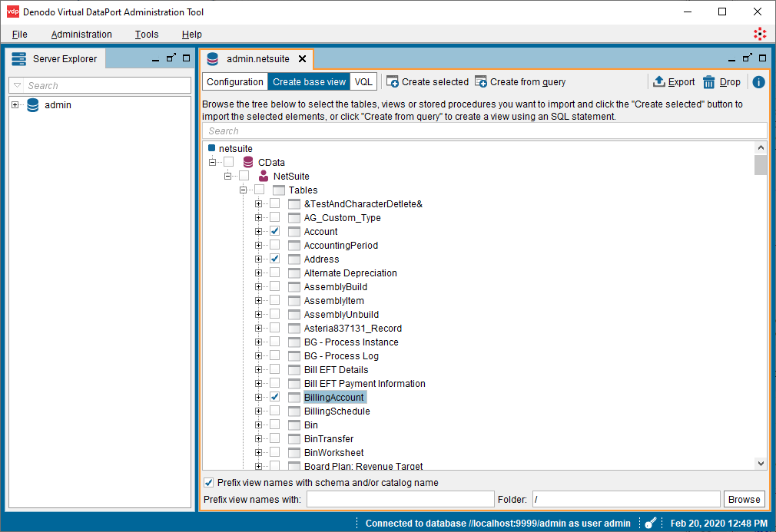Click the Browse button
776x532 pixels.
point(744,500)
